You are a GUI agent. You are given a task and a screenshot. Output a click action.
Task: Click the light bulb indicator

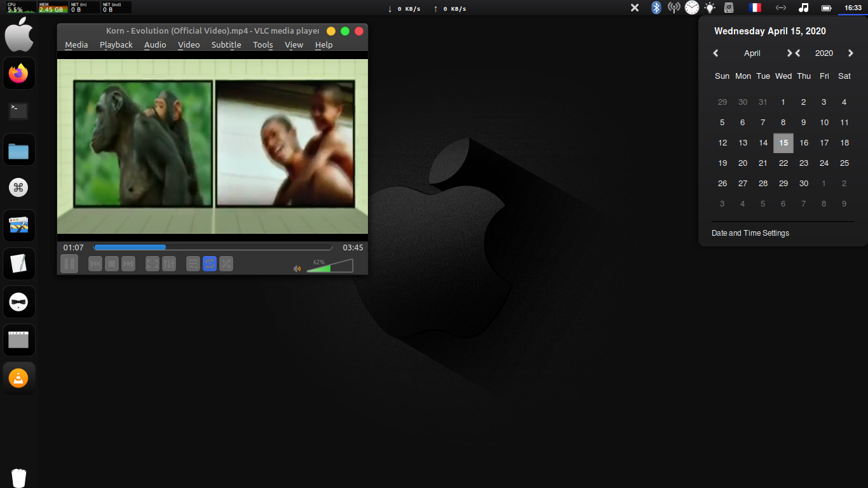(x=710, y=8)
